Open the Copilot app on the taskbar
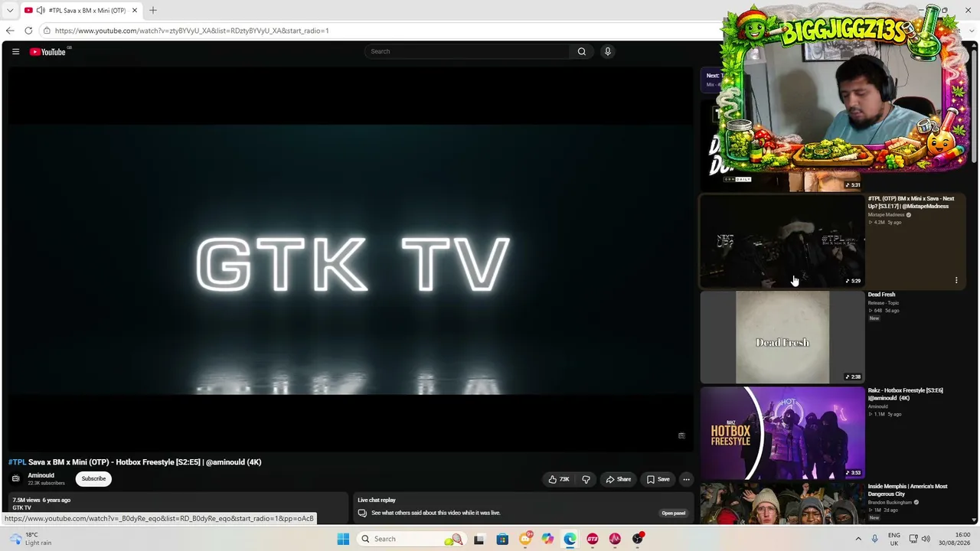 tap(547, 539)
